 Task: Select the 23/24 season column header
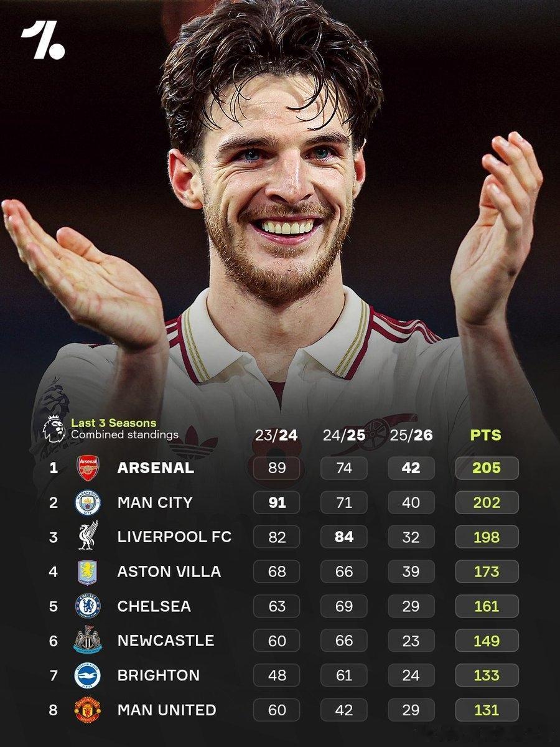276,435
